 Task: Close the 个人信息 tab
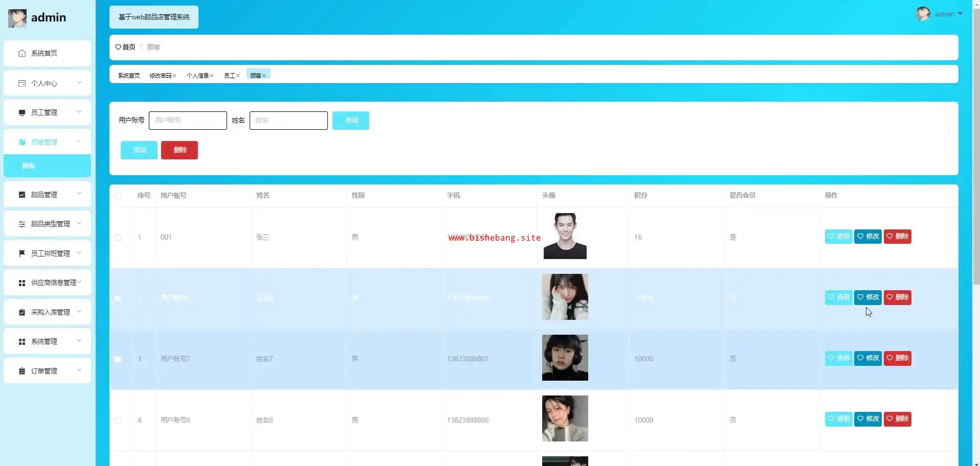pyautogui.click(x=212, y=76)
